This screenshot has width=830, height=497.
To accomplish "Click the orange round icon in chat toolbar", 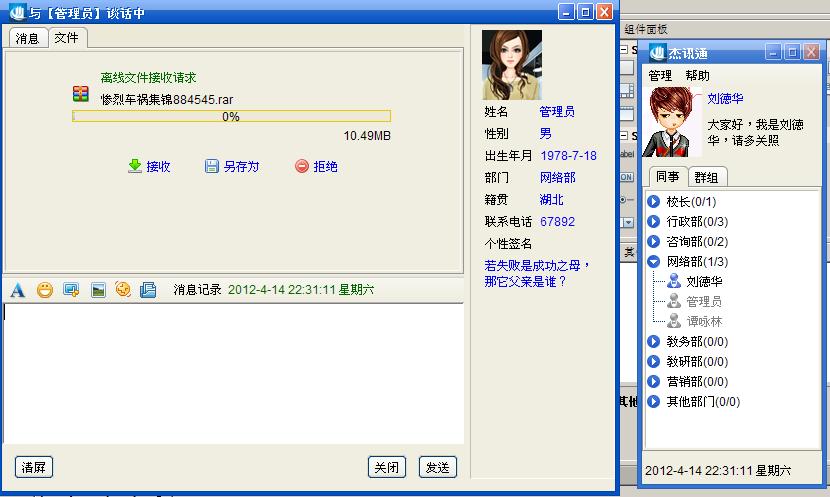I will click(123, 290).
